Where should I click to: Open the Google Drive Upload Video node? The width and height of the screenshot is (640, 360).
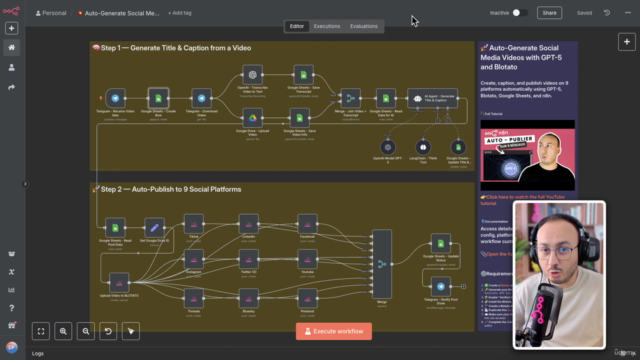coord(252,118)
